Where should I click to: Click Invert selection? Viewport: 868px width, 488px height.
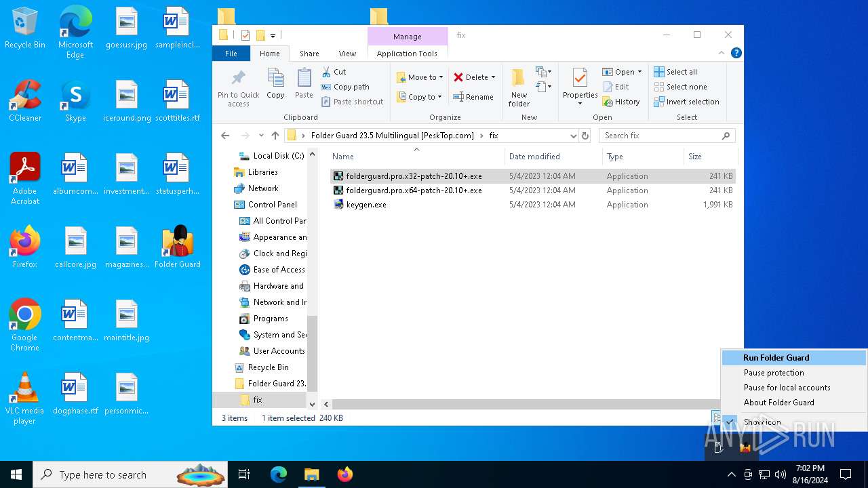tap(686, 102)
